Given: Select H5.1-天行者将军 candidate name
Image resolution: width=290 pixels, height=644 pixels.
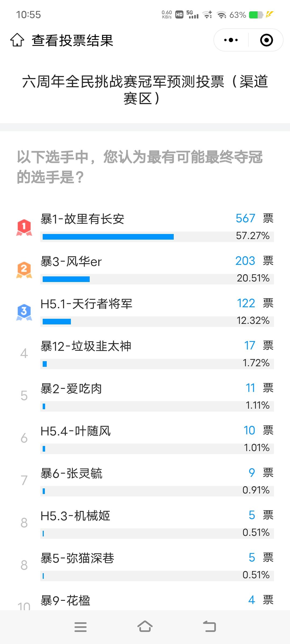Looking at the screenshot, I should pos(86,304).
